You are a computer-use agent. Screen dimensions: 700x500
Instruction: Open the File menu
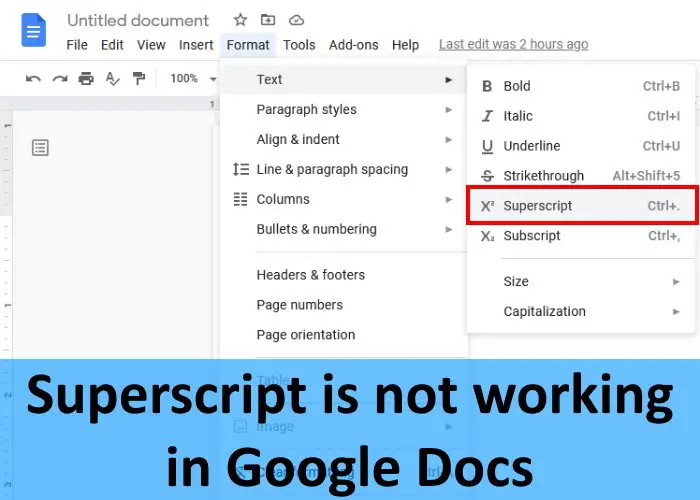click(x=77, y=45)
